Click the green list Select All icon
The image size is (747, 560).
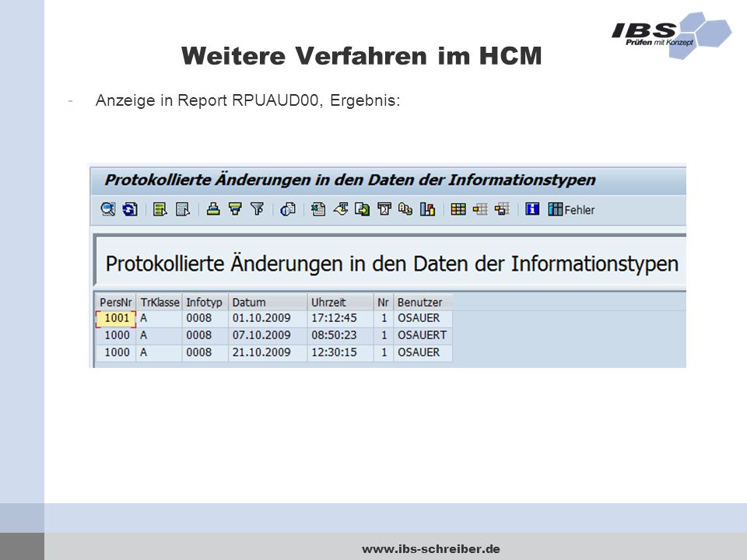[x=160, y=209]
